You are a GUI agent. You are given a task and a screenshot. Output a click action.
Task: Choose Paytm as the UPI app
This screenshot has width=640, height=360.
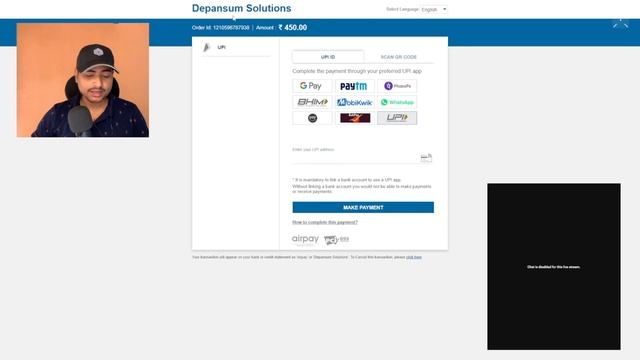pyautogui.click(x=355, y=86)
